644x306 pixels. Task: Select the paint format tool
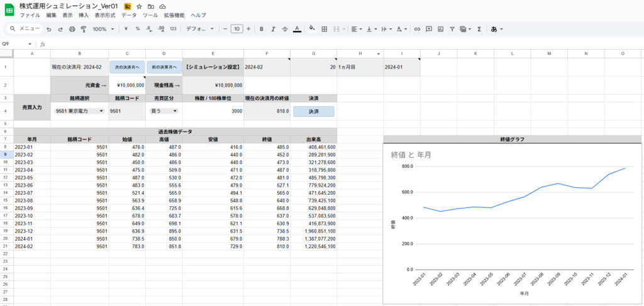pos(83,29)
